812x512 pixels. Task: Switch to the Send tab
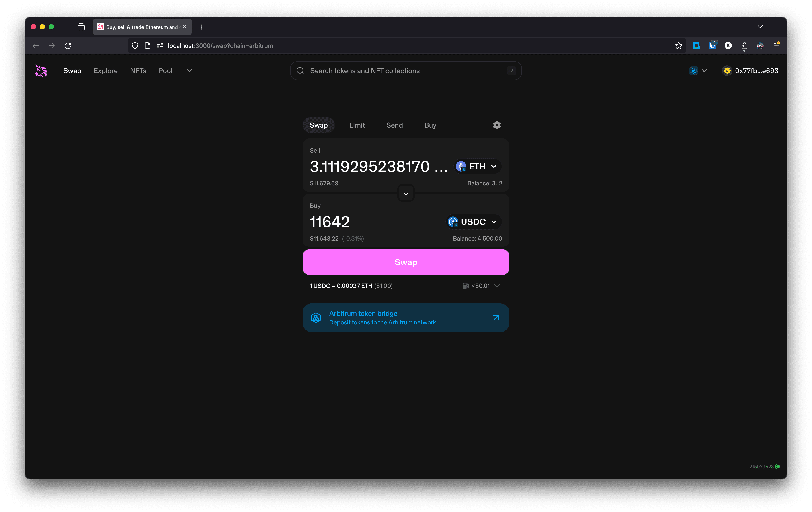tap(394, 125)
